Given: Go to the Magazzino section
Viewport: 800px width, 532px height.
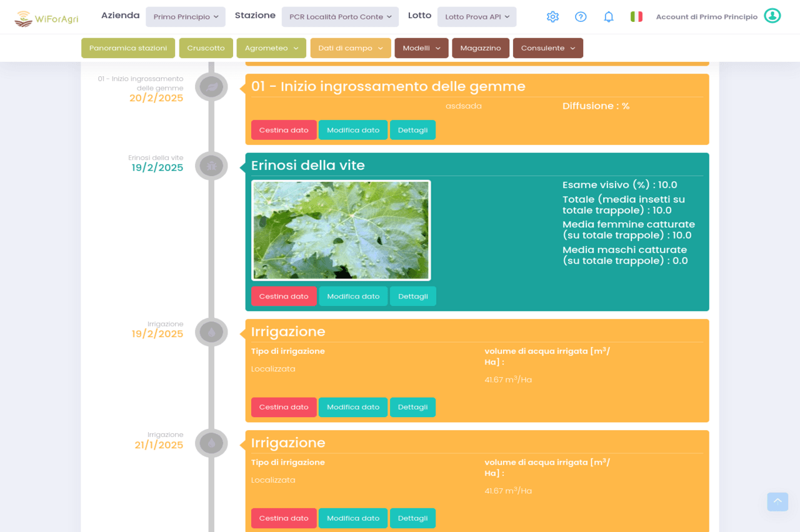Looking at the screenshot, I should tap(481, 48).
